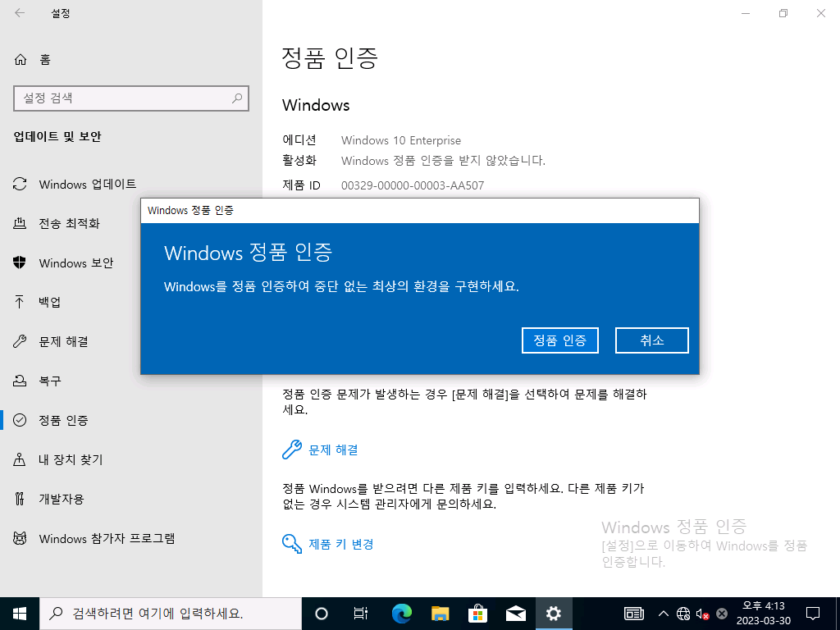Click the muted volume tray icon
This screenshot has width=840, height=630.
pos(702,614)
